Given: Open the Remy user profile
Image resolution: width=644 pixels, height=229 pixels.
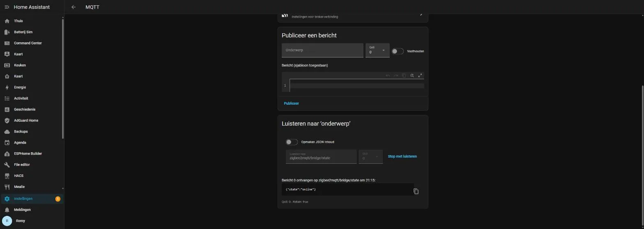Looking at the screenshot, I should (32, 221).
